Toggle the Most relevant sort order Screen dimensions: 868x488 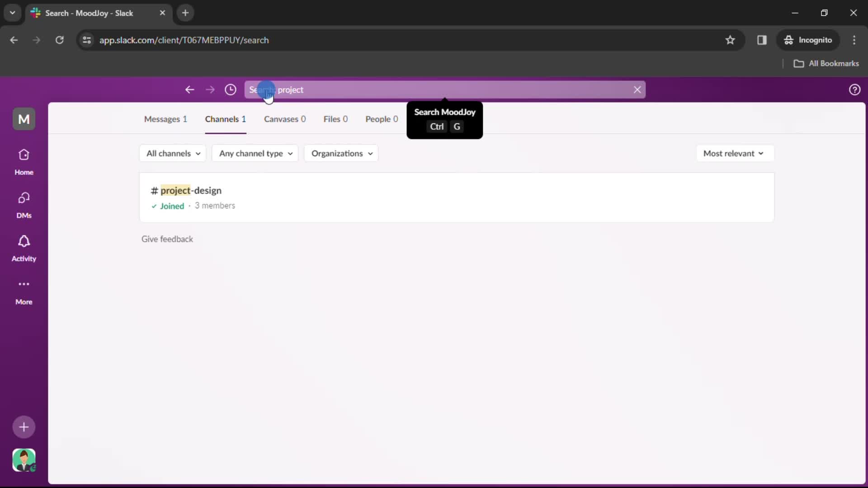point(733,153)
